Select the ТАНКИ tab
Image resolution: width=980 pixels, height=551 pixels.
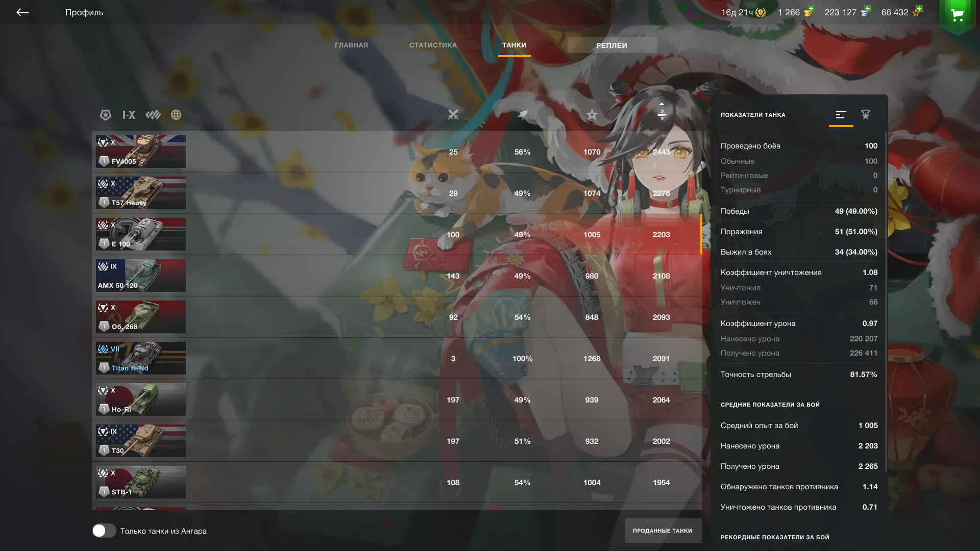[x=514, y=45]
